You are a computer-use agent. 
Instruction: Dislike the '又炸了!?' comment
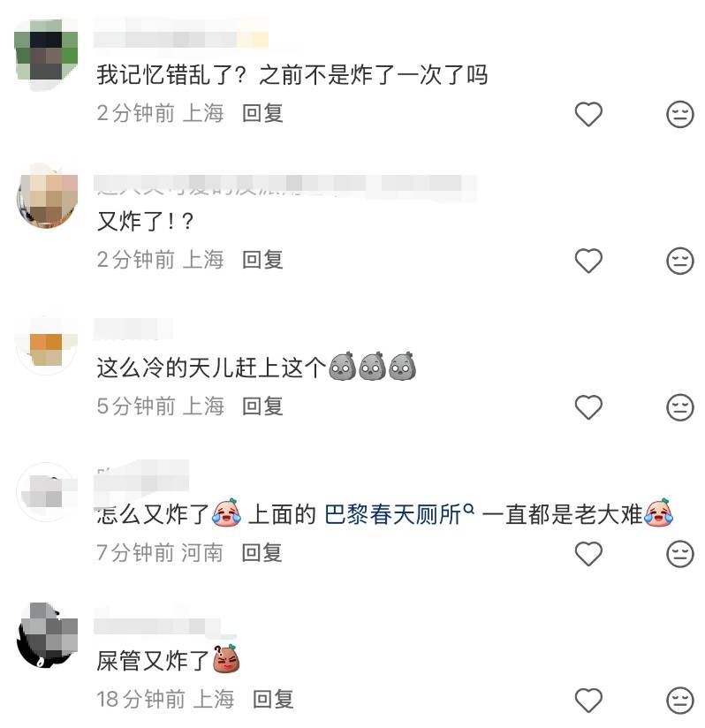click(x=680, y=260)
